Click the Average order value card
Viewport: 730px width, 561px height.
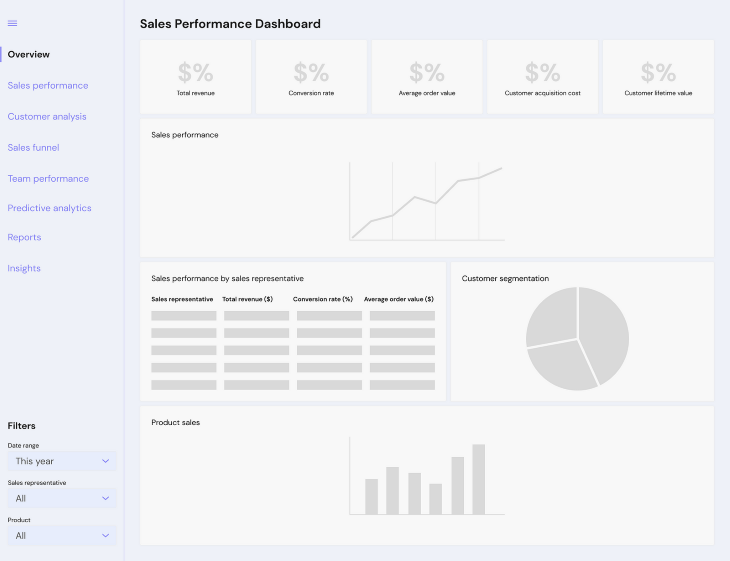[x=427, y=77]
